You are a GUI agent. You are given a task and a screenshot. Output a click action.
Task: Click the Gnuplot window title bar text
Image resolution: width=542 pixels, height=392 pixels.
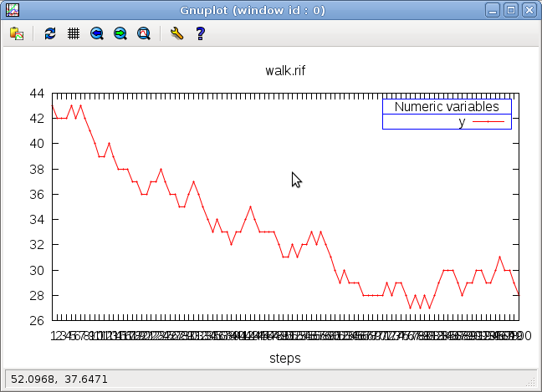tap(253, 10)
